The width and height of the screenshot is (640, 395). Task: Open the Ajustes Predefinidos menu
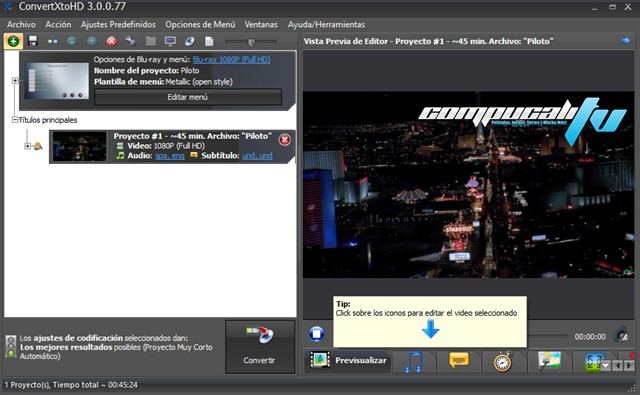[x=118, y=24]
